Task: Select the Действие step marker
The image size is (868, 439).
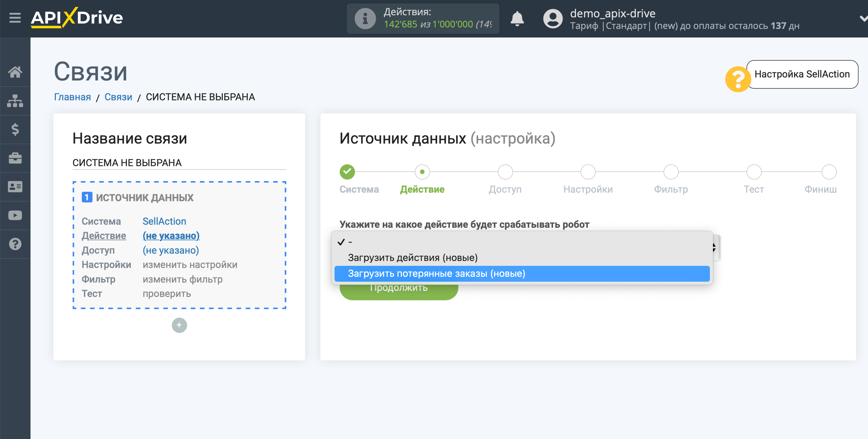Action: [x=422, y=172]
